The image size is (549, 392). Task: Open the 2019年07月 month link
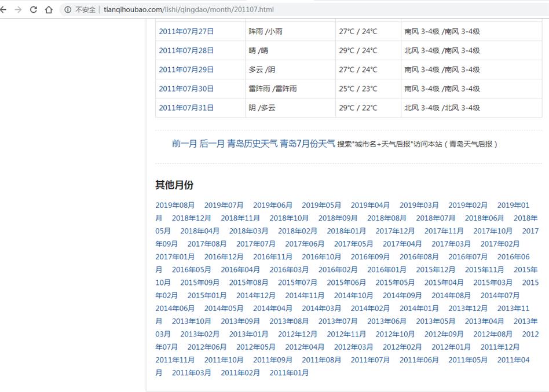(224, 205)
